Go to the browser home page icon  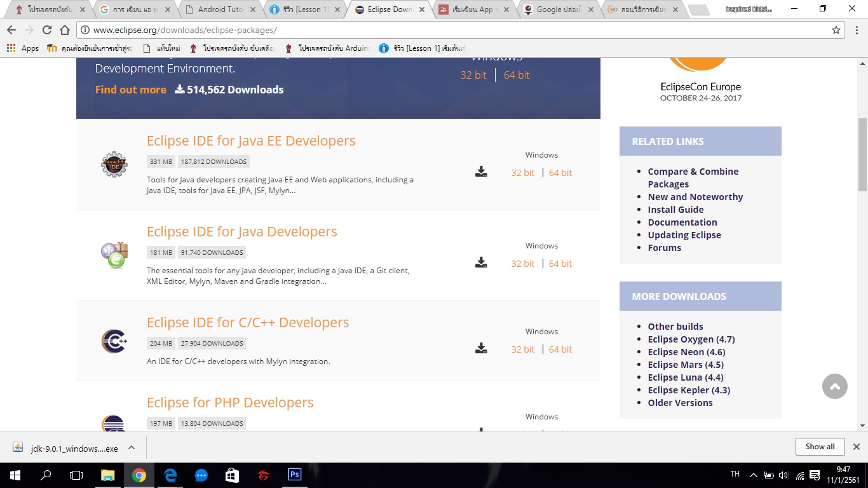[65, 30]
